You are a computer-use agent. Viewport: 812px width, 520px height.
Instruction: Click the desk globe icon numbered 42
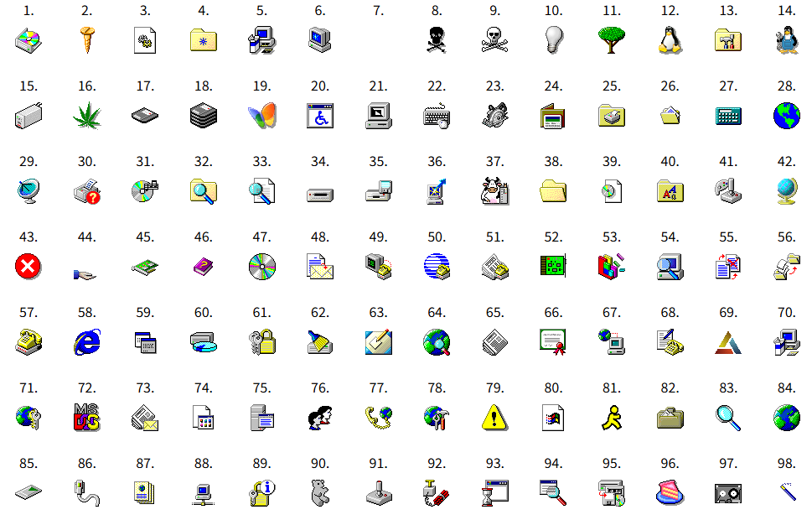pos(787,191)
